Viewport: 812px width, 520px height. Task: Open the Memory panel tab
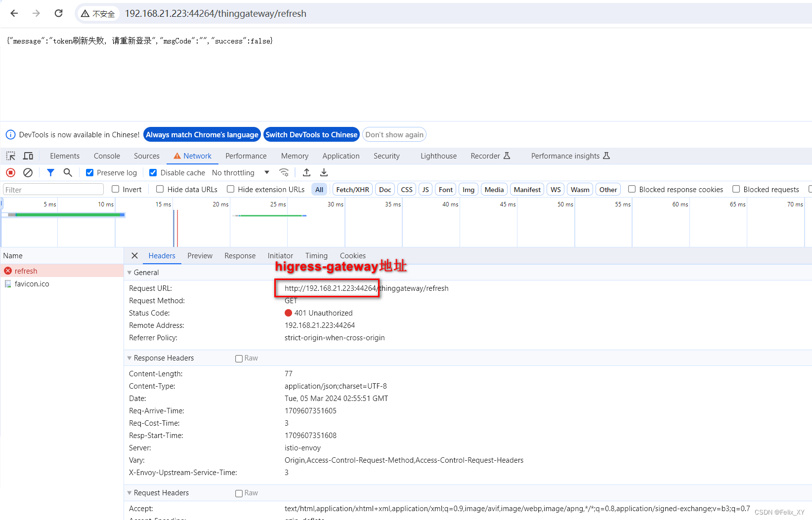tap(295, 156)
